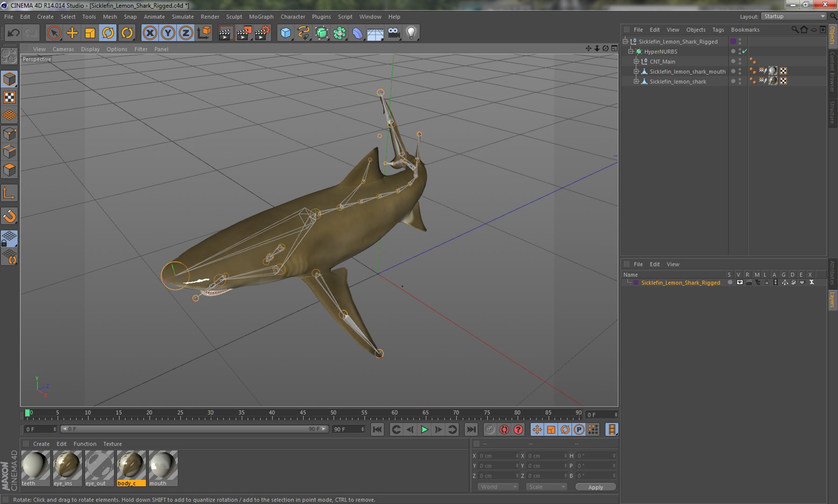
Task: Toggle Z axis lock
Action: [186, 33]
